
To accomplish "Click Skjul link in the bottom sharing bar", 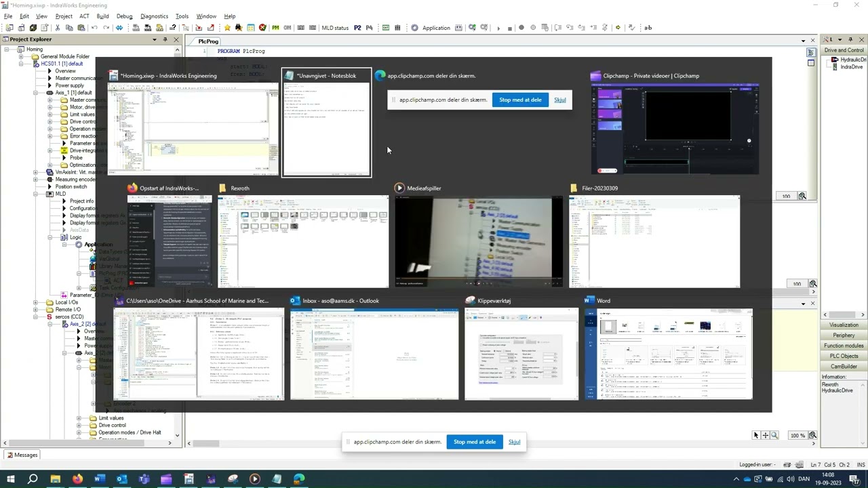I will [515, 442].
